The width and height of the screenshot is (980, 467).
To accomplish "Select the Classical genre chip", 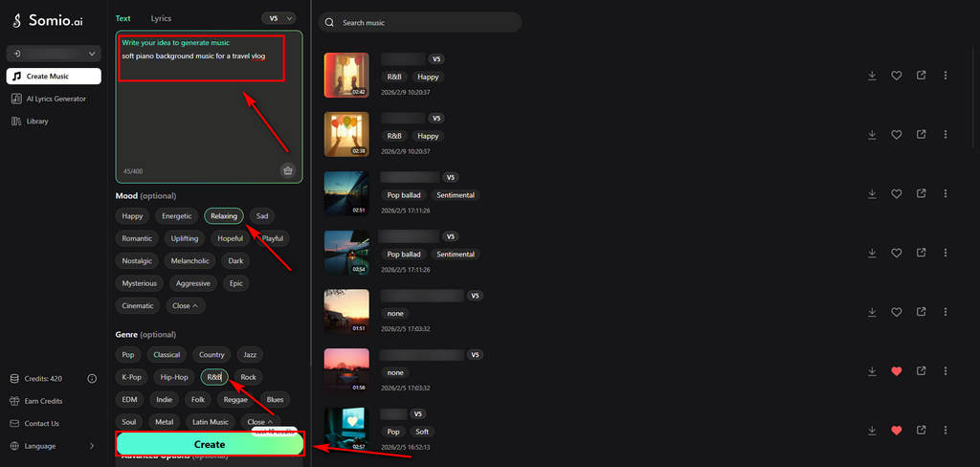I will pyautogui.click(x=167, y=354).
